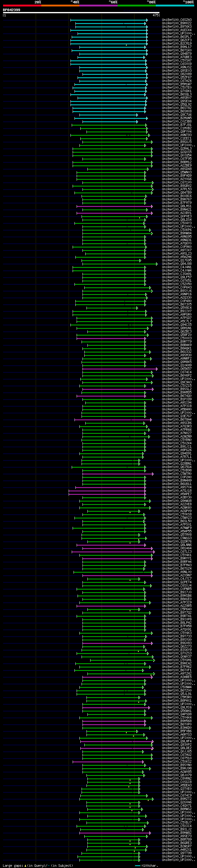This screenshot has width=197, height=868.
Task: Open the UniRef100_C5XKS2 hit
Action: point(177,761)
